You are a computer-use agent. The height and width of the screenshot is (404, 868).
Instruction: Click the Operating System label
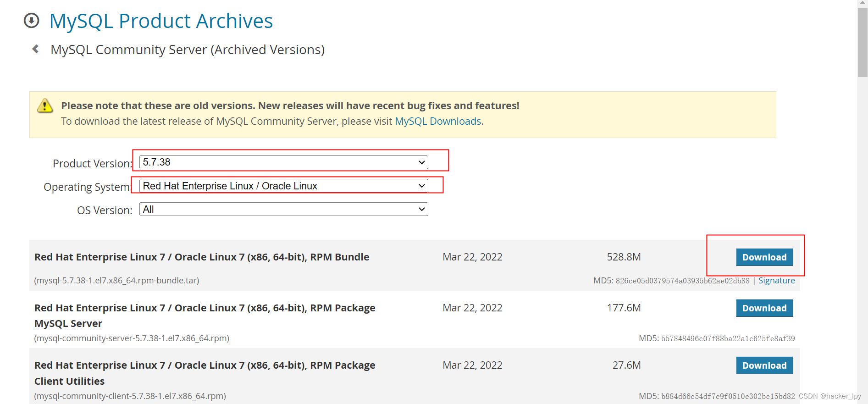[88, 187]
